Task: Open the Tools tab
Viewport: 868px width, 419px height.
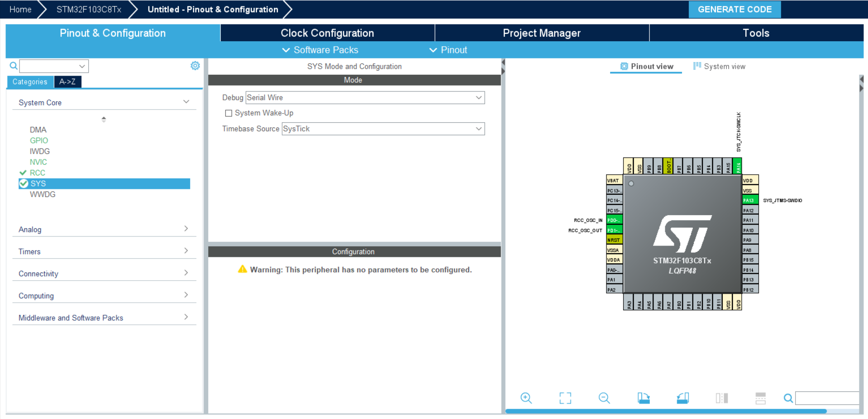Action: 756,33
